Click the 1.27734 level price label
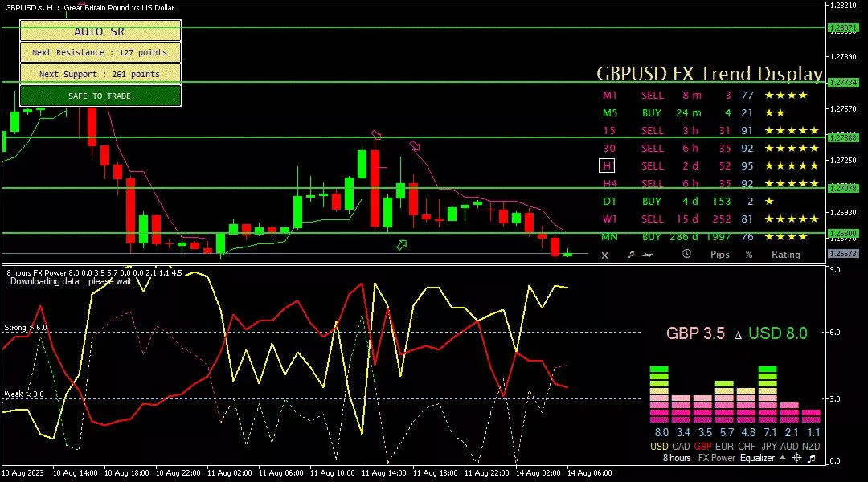This screenshot has width=868, height=482. [842, 82]
